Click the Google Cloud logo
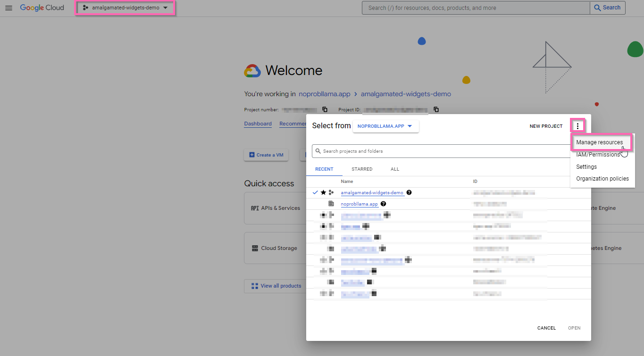The width and height of the screenshot is (644, 356). click(x=42, y=8)
